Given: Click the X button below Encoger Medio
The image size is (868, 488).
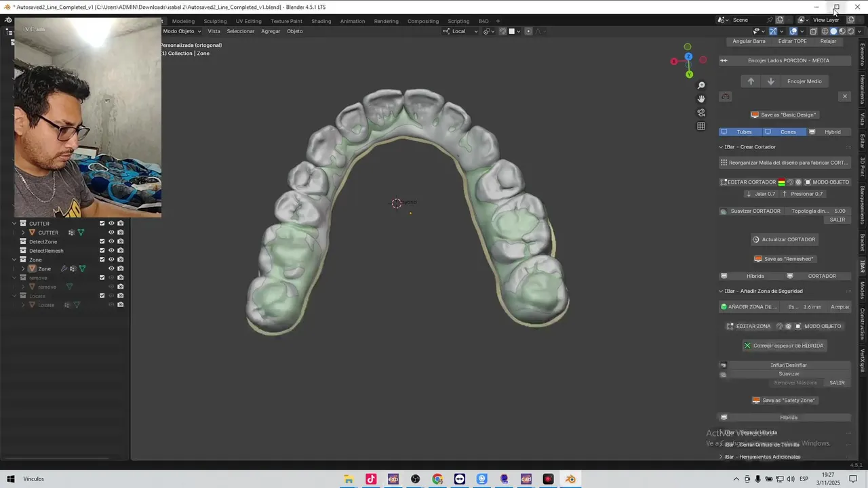Looking at the screenshot, I should click(845, 96).
